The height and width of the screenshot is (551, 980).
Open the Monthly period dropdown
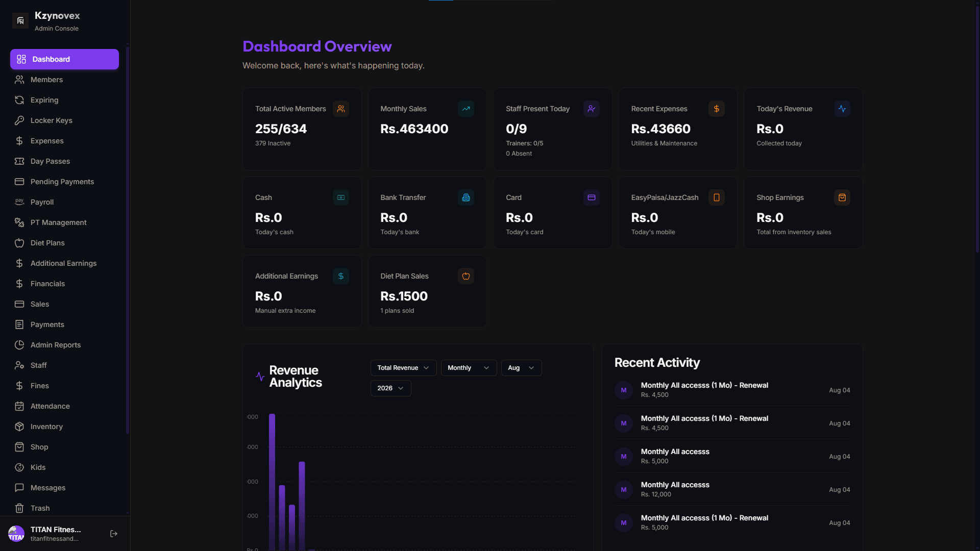click(x=469, y=368)
